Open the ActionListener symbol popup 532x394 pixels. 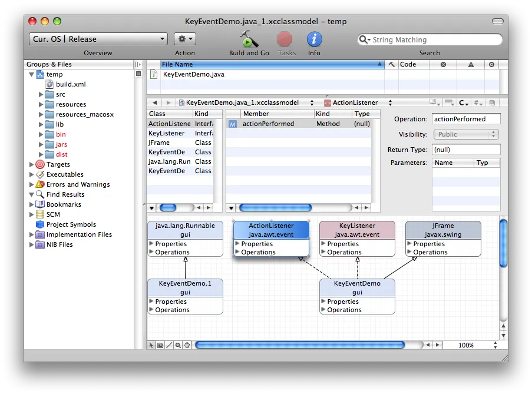click(x=358, y=102)
